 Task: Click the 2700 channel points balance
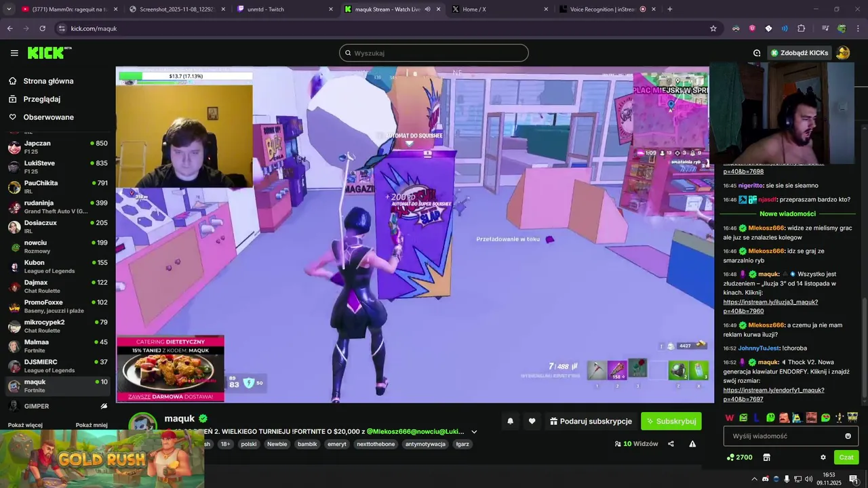click(x=739, y=457)
